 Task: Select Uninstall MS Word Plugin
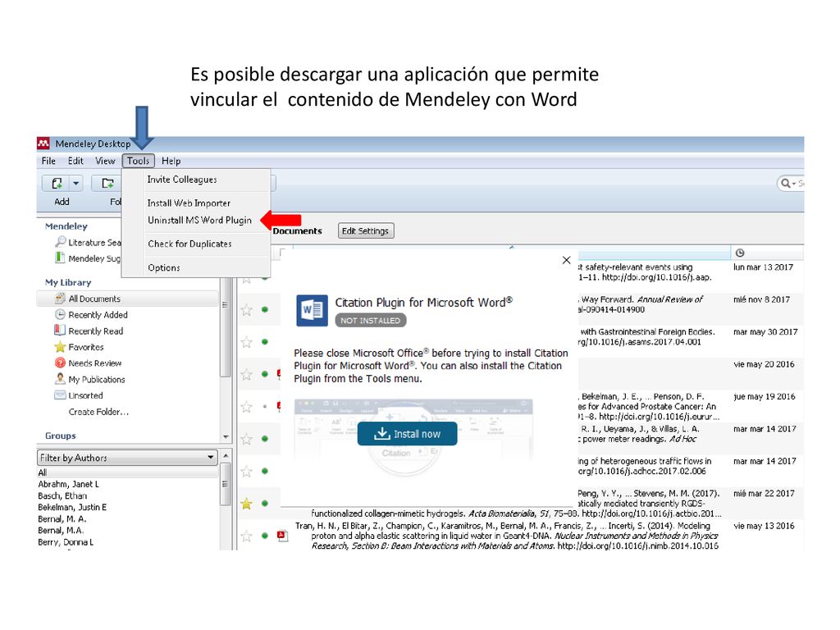199,220
